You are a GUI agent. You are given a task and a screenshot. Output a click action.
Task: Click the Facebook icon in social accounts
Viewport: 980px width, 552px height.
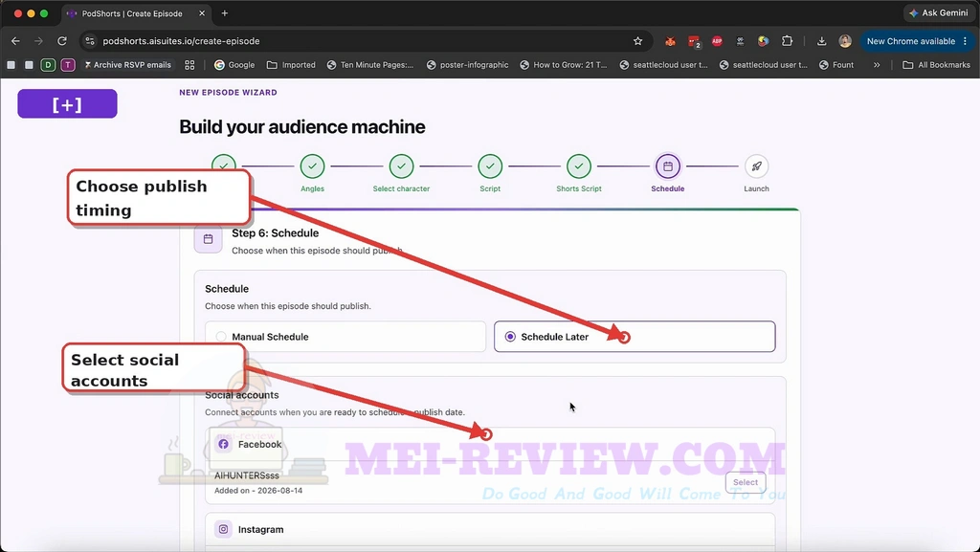pyautogui.click(x=223, y=444)
